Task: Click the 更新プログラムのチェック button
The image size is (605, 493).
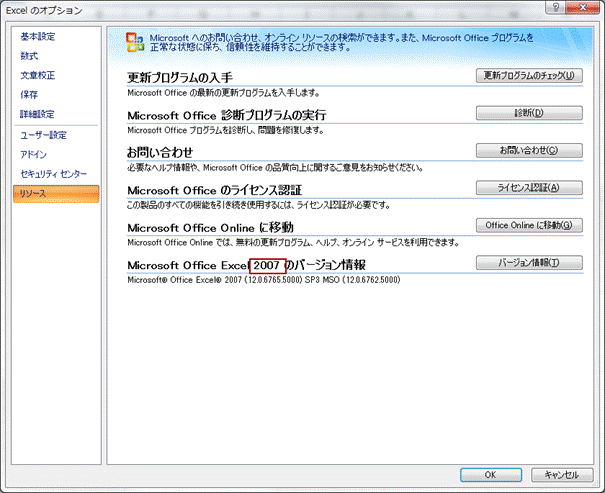Action: [528, 75]
